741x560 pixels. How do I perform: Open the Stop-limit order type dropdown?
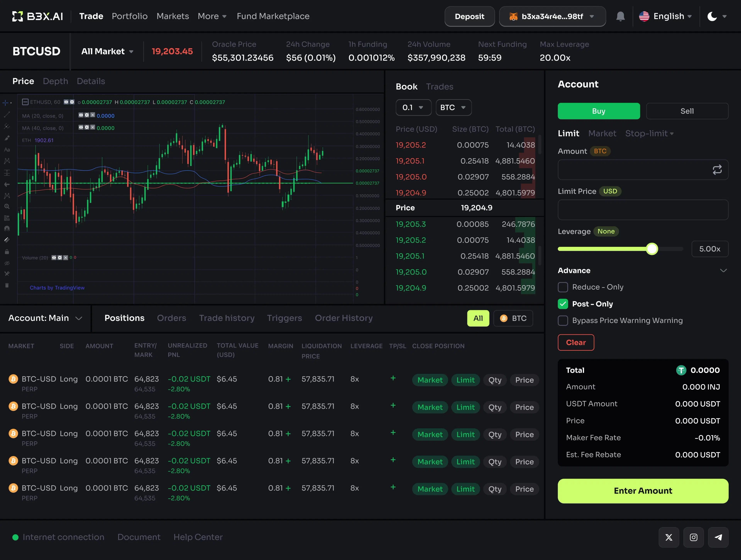pyautogui.click(x=650, y=134)
